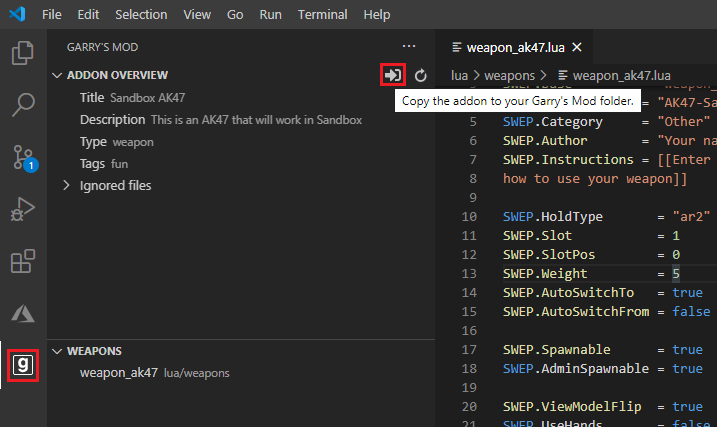Select the weapon_ak47.lua editor tab
The image size is (717, 427).
(x=515, y=47)
